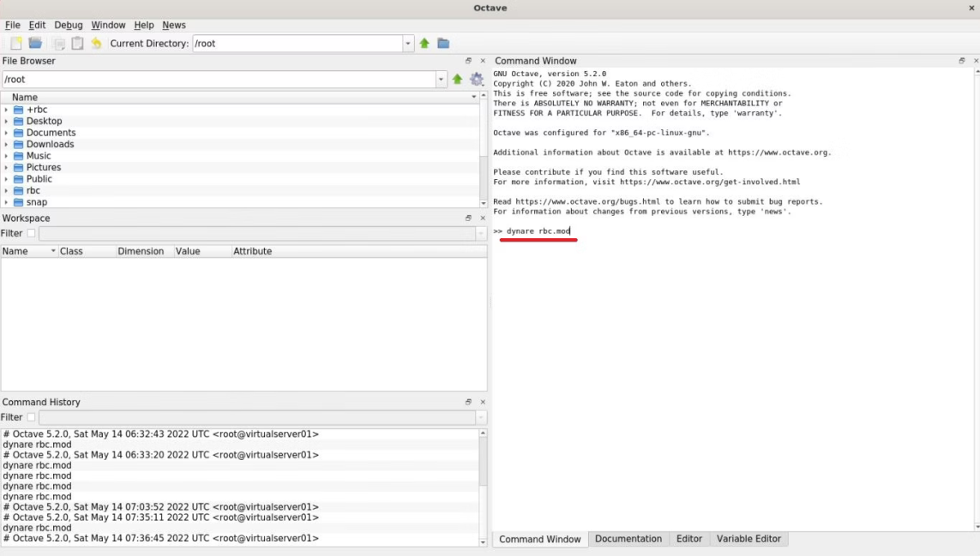This screenshot has height=556, width=980.
Task: Click File Browser parent directory arrow
Action: click(458, 80)
